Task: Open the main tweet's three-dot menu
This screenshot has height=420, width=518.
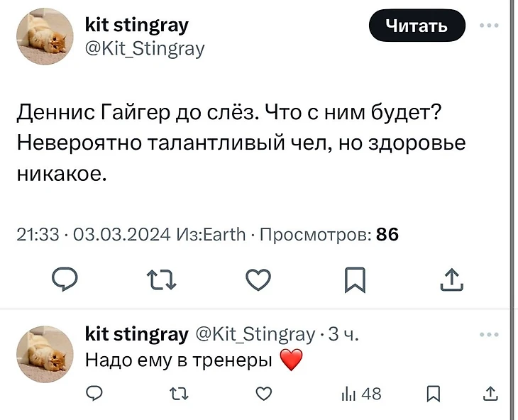Action: (488, 26)
